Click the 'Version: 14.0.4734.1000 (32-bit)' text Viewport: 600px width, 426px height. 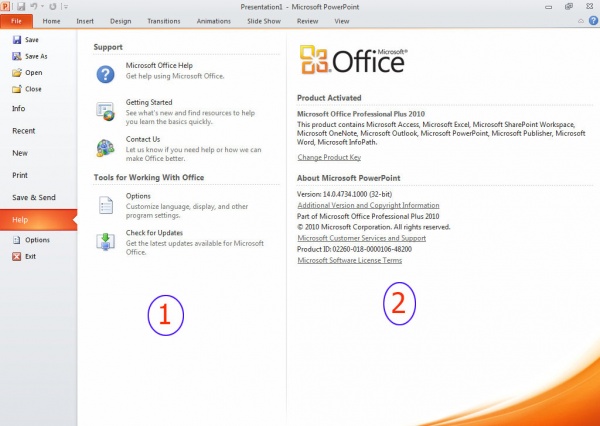(344, 194)
